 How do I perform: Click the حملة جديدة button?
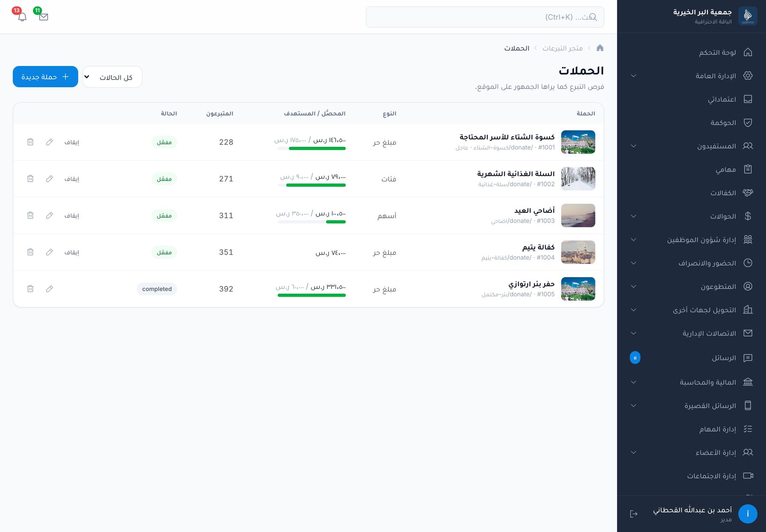click(46, 77)
